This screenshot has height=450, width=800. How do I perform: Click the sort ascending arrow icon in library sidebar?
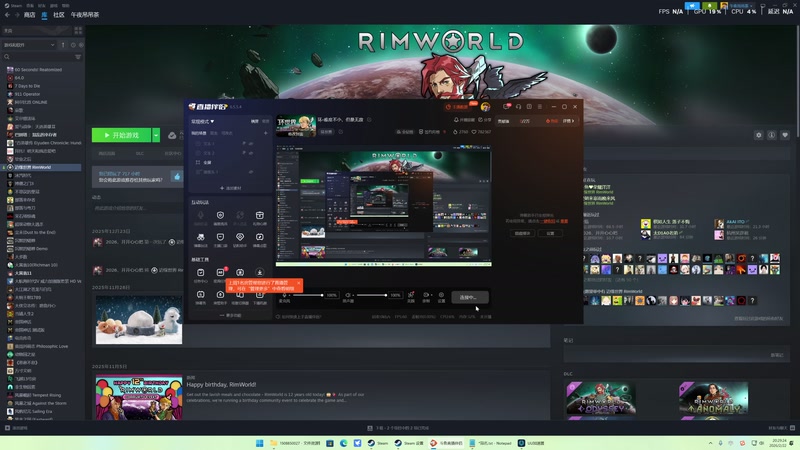pyautogui.click(x=63, y=45)
